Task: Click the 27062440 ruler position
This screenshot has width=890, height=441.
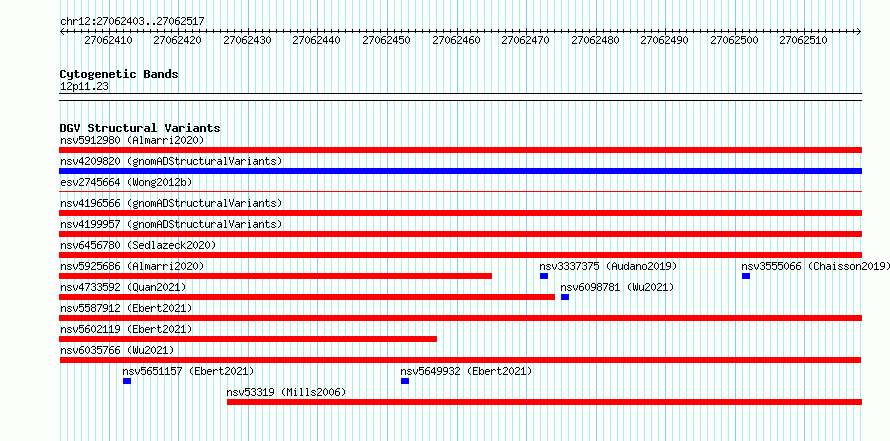Action: [317, 40]
